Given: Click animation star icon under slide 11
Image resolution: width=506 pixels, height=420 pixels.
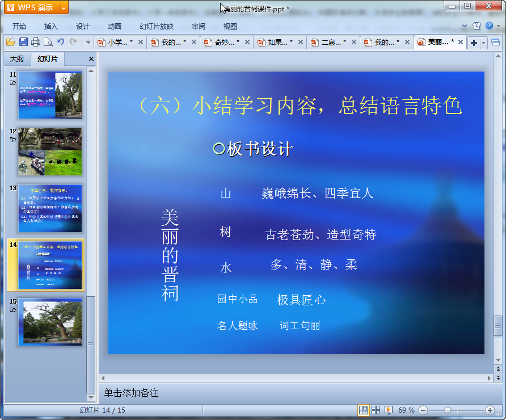Looking at the screenshot, I should (13, 83).
